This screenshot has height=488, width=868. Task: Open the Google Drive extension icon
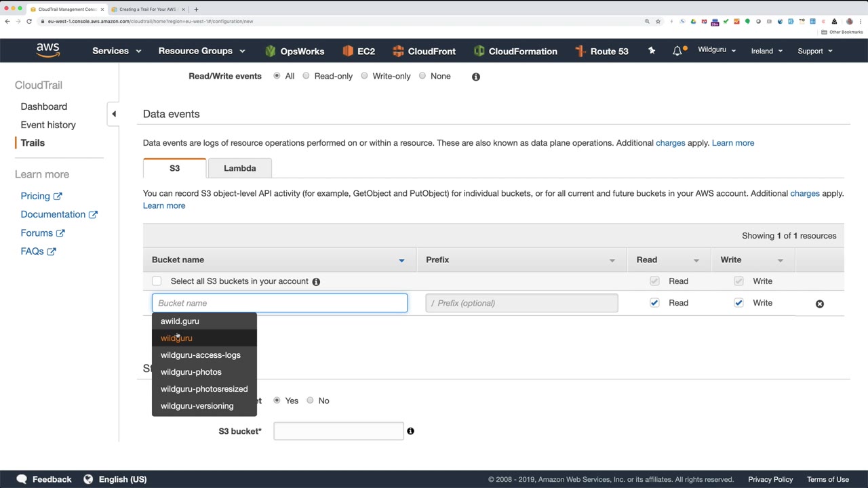tap(693, 21)
